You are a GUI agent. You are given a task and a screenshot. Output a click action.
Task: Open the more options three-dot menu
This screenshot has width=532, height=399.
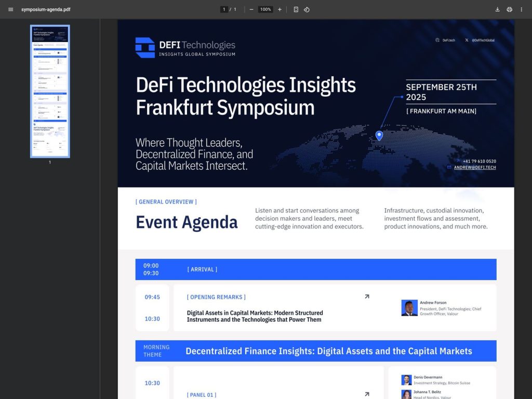tap(522, 9)
